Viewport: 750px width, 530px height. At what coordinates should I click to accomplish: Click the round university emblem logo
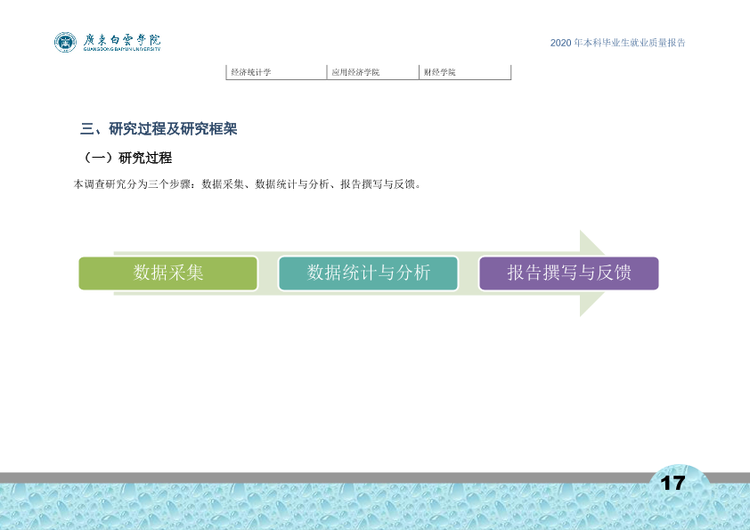point(65,42)
